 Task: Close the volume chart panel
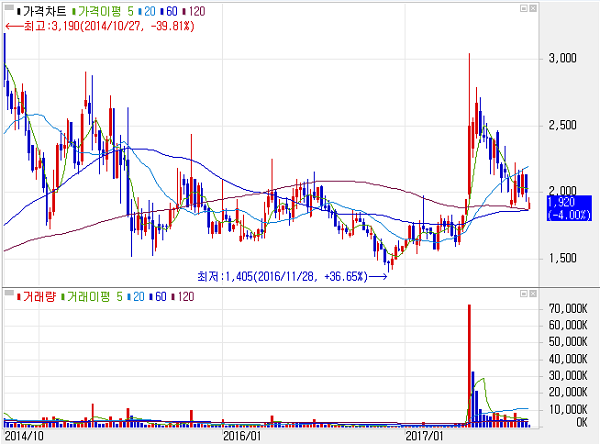pyautogui.click(x=533, y=294)
